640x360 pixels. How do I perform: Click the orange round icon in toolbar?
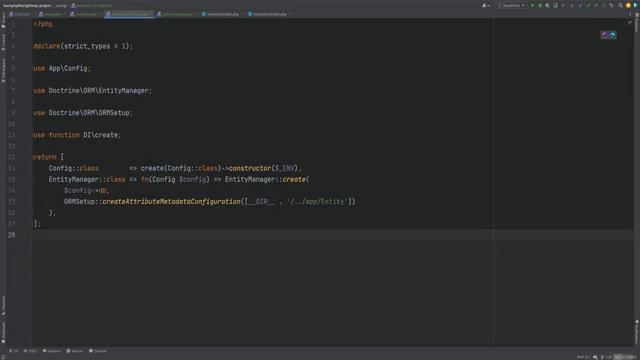pos(629,5)
